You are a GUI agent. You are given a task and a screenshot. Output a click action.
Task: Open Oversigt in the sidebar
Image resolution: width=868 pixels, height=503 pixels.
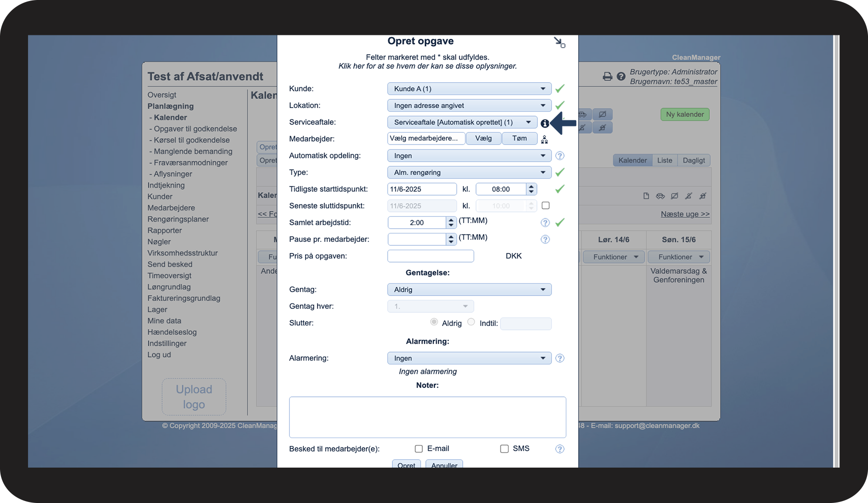(162, 95)
